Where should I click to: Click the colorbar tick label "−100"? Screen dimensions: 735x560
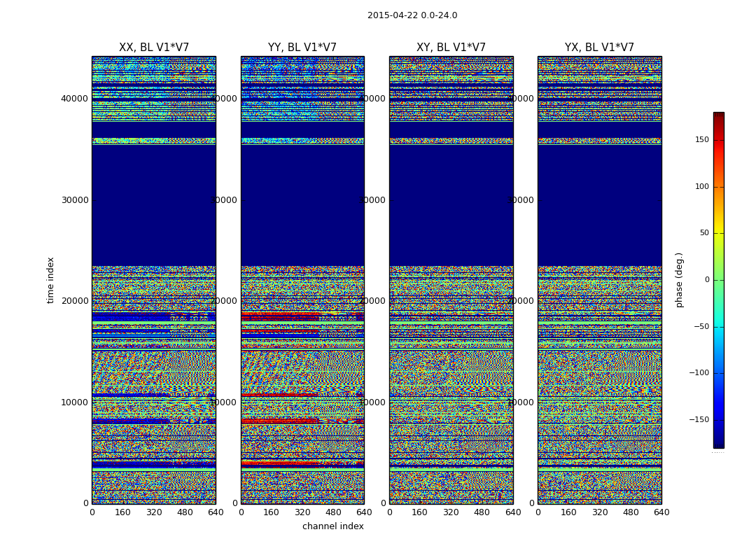point(699,372)
